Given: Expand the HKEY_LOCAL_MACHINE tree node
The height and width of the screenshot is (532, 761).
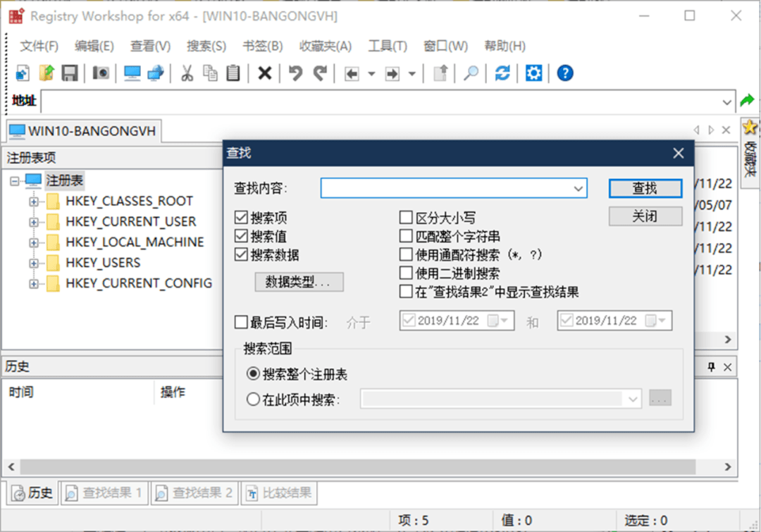Looking at the screenshot, I should (33, 242).
